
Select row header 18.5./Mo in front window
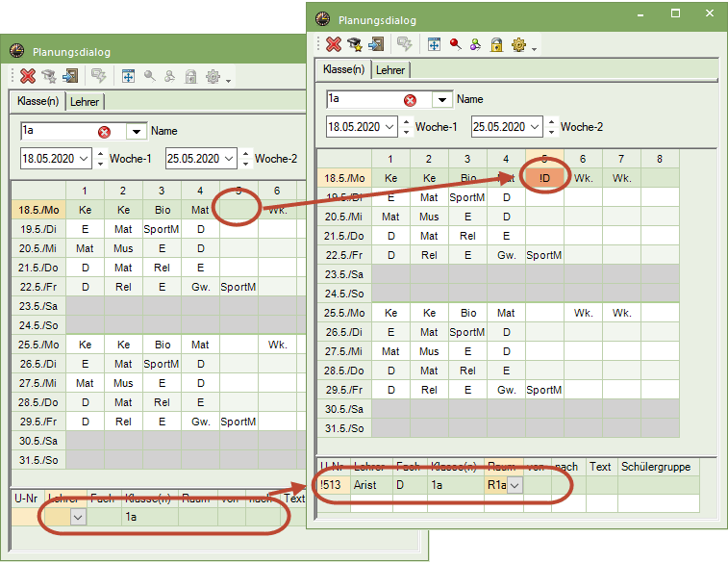point(344,178)
